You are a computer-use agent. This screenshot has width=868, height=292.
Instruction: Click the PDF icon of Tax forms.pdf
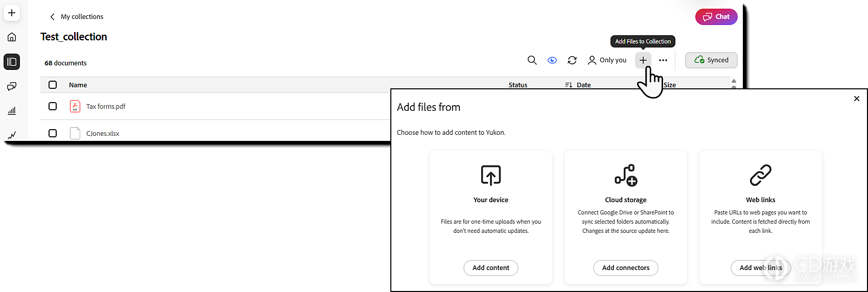click(x=75, y=106)
